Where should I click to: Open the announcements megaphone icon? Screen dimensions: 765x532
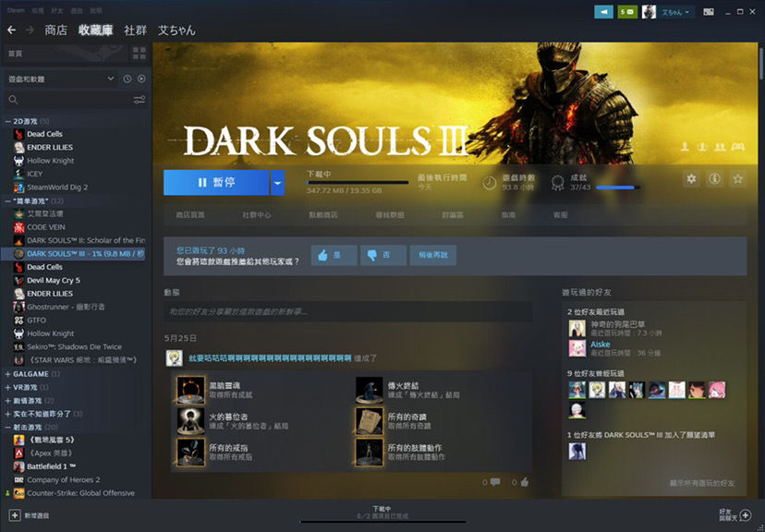603,12
